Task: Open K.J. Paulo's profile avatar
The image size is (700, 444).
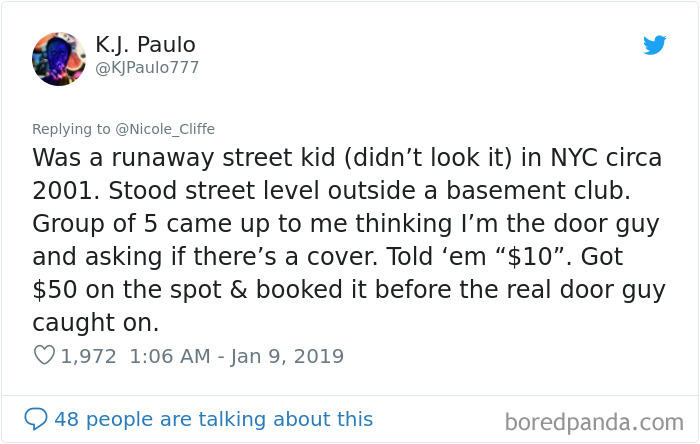Action: pyautogui.click(x=59, y=59)
